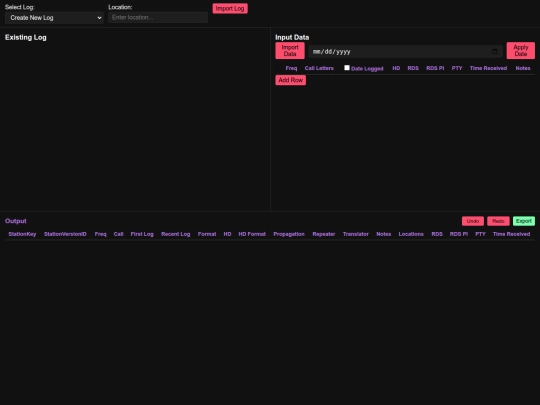540x405 pixels.
Task: Click the Input Data RDS PI column header
Action: (x=435, y=68)
